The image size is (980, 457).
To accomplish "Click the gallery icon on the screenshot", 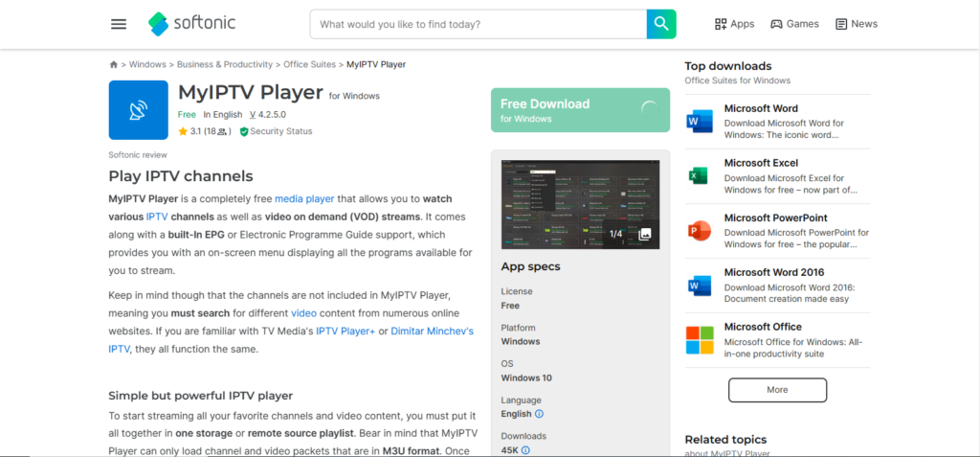I will coord(645,234).
